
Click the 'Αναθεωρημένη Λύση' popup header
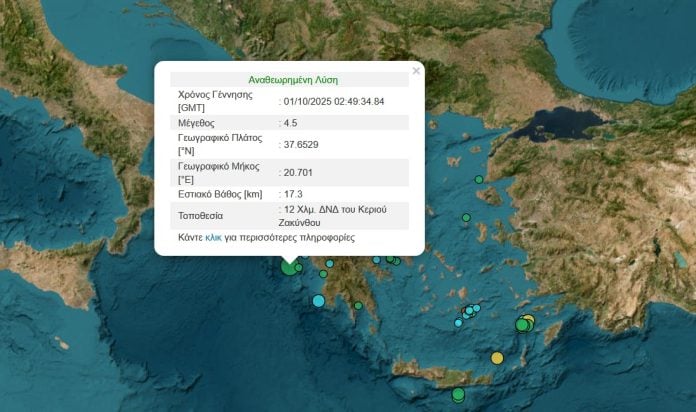click(x=292, y=80)
